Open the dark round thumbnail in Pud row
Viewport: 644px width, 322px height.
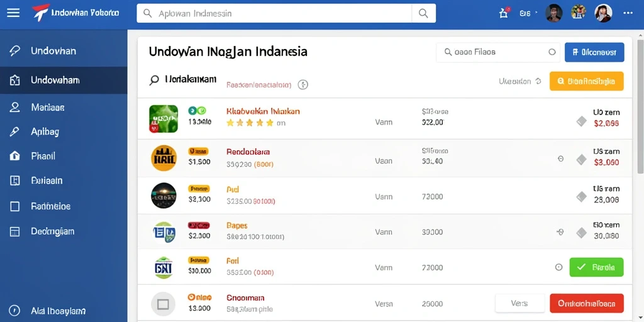pos(164,196)
